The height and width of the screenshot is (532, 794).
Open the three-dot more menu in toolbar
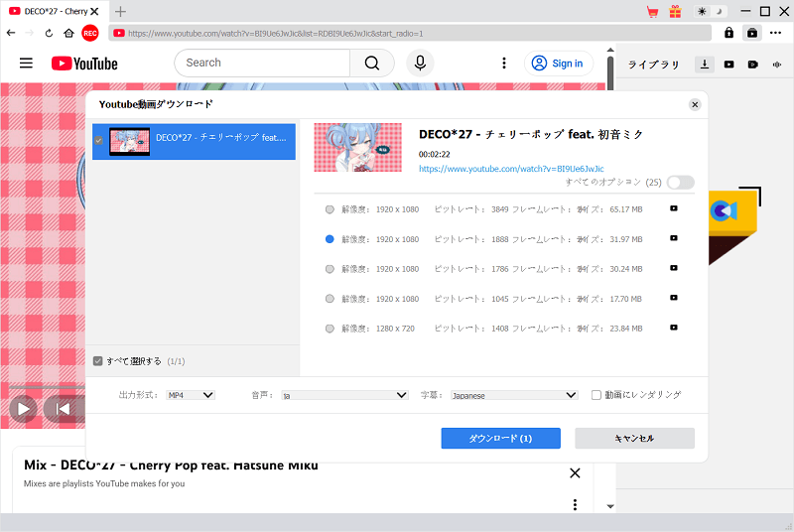coord(775,33)
